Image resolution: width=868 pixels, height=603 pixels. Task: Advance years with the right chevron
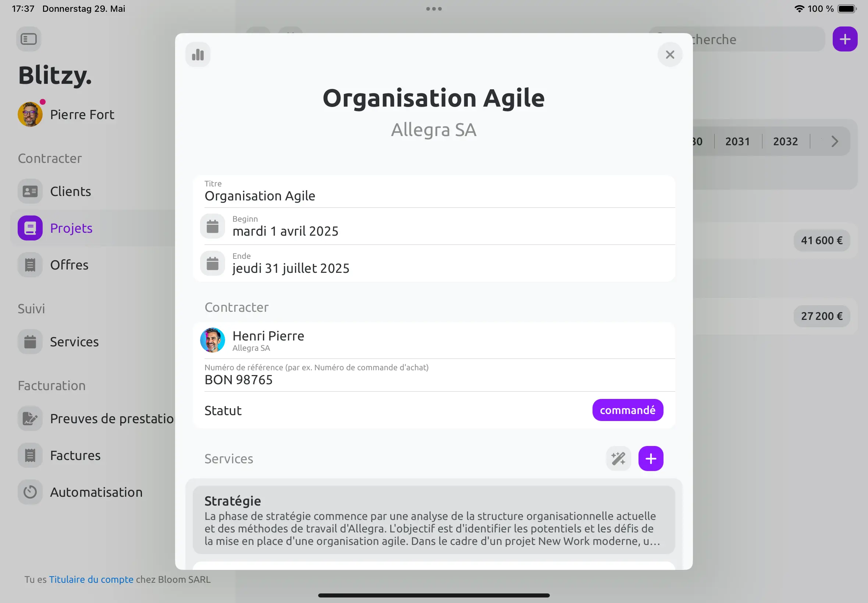click(x=835, y=141)
